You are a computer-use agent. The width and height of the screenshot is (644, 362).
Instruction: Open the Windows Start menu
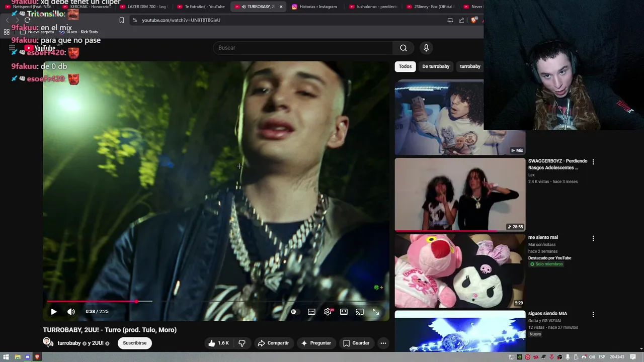pyautogui.click(x=7, y=357)
